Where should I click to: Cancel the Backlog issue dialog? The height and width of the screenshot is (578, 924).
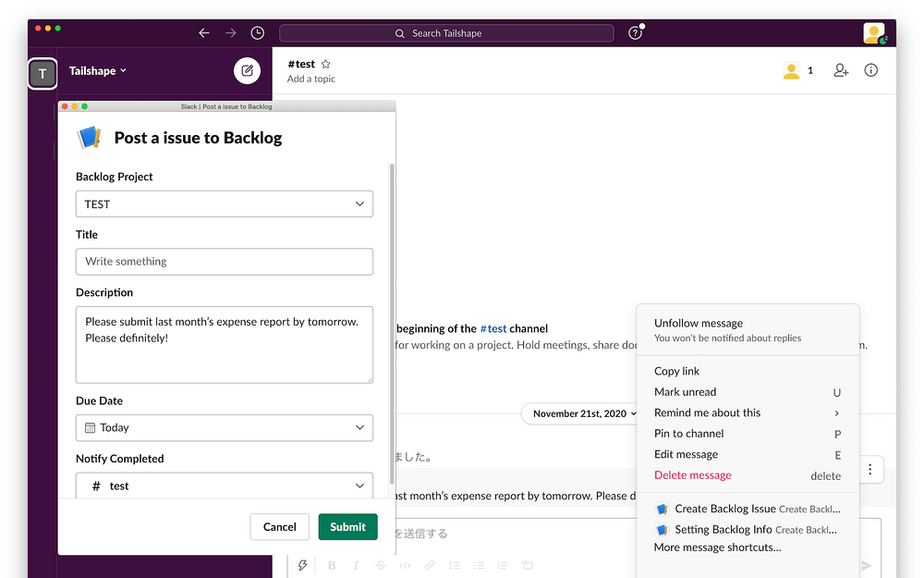tap(279, 527)
